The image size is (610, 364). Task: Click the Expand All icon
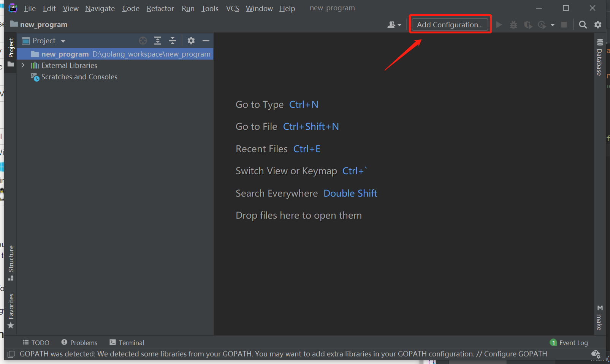tap(158, 41)
